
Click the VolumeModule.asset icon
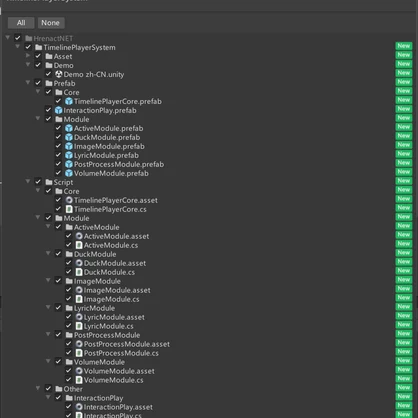(x=79, y=371)
